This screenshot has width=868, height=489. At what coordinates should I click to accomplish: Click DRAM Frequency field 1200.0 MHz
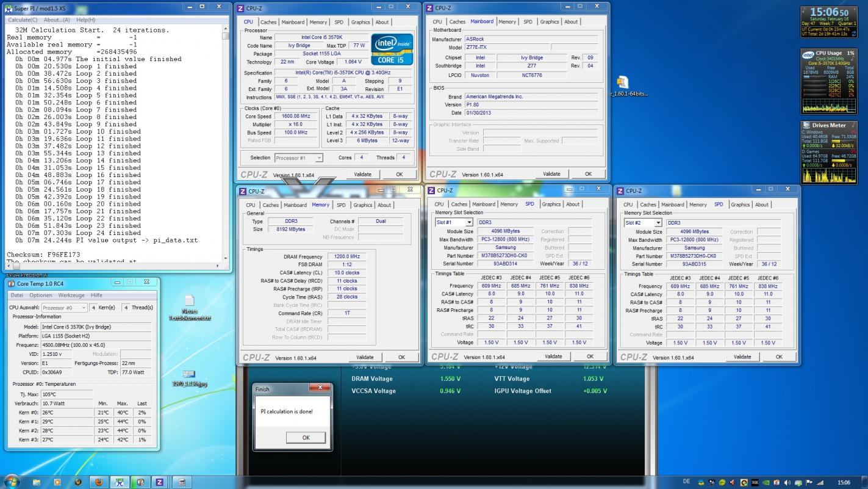pos(347,257)
